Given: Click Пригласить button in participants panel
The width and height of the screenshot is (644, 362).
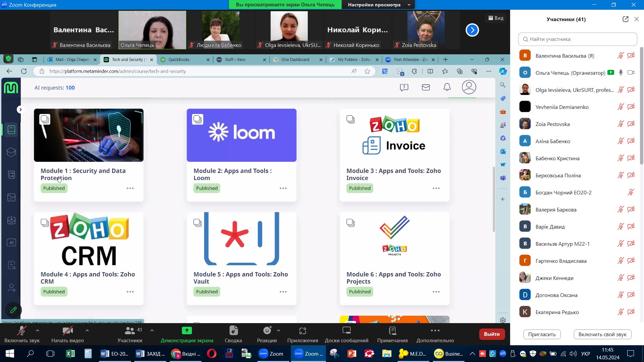Looking at the screenshot, I should 542,335.
